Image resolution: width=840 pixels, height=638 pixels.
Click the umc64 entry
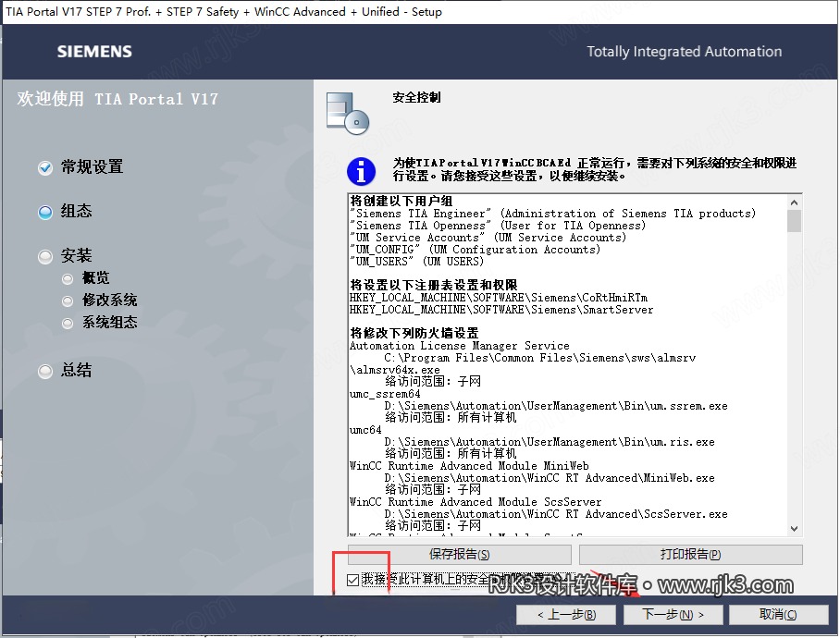point(365,430)
